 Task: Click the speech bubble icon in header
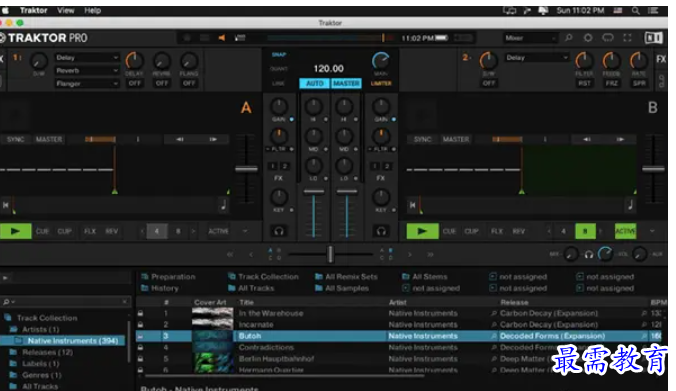608,38
